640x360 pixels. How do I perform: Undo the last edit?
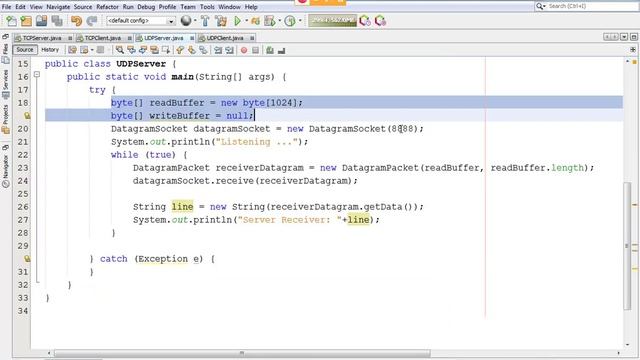tap(76, 21)
